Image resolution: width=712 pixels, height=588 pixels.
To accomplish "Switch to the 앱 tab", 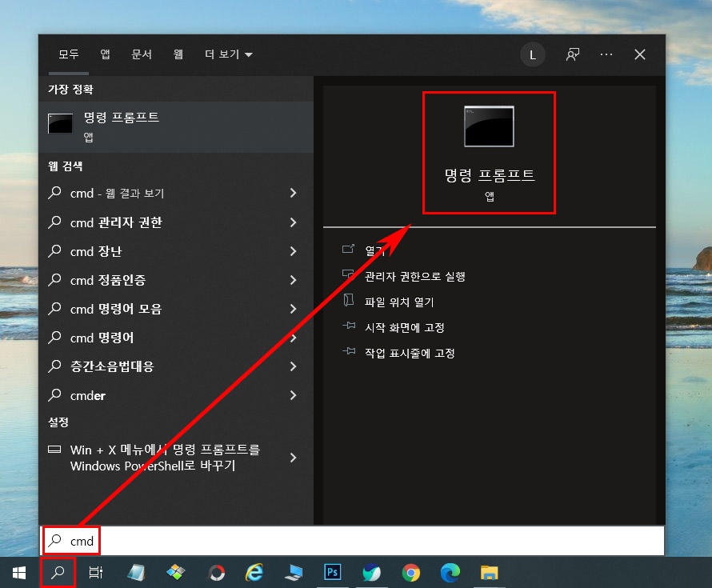I will (104, 54).
